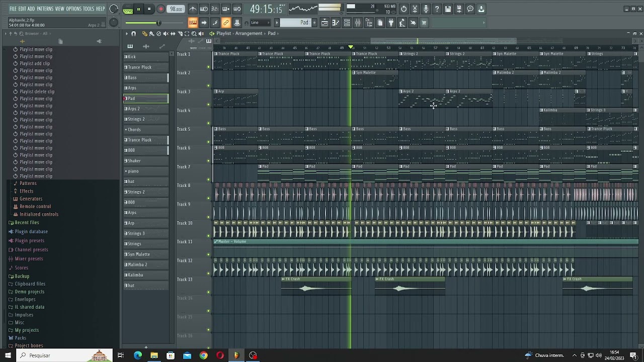Expand the Backup folder in browser
644x362 pixels.
tap(22, 277)
